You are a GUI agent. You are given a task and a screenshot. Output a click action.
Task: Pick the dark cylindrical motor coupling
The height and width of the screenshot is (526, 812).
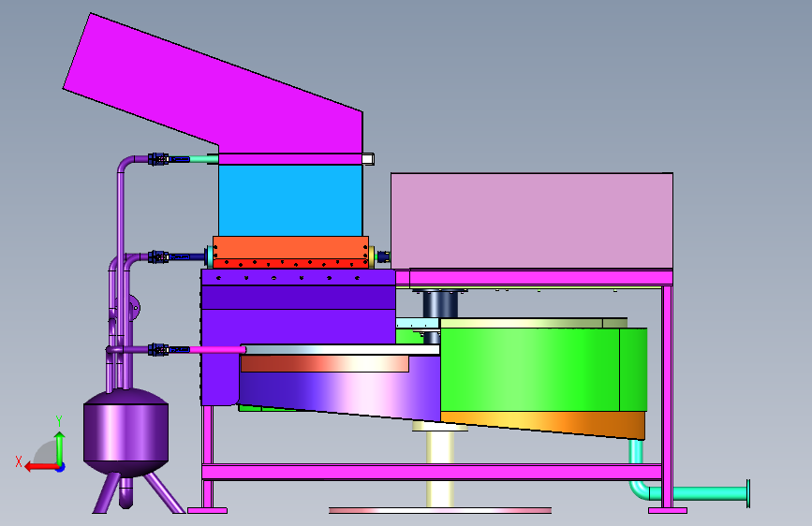pyautogui.click(x=440, y=305)
